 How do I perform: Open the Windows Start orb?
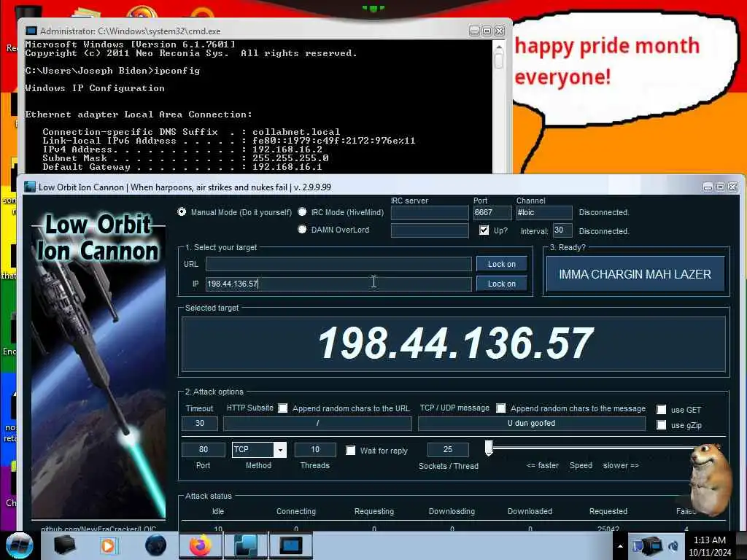(x=19, y=545)
